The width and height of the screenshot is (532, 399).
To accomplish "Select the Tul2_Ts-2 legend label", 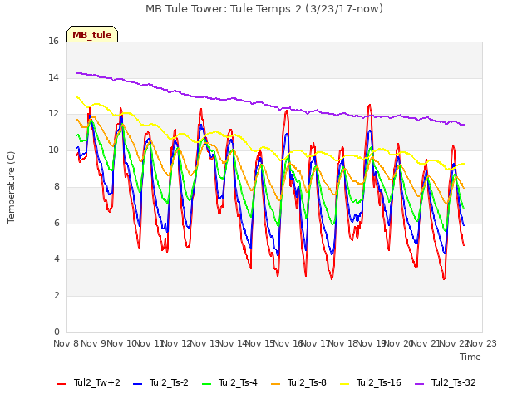I will coord(169,382).
